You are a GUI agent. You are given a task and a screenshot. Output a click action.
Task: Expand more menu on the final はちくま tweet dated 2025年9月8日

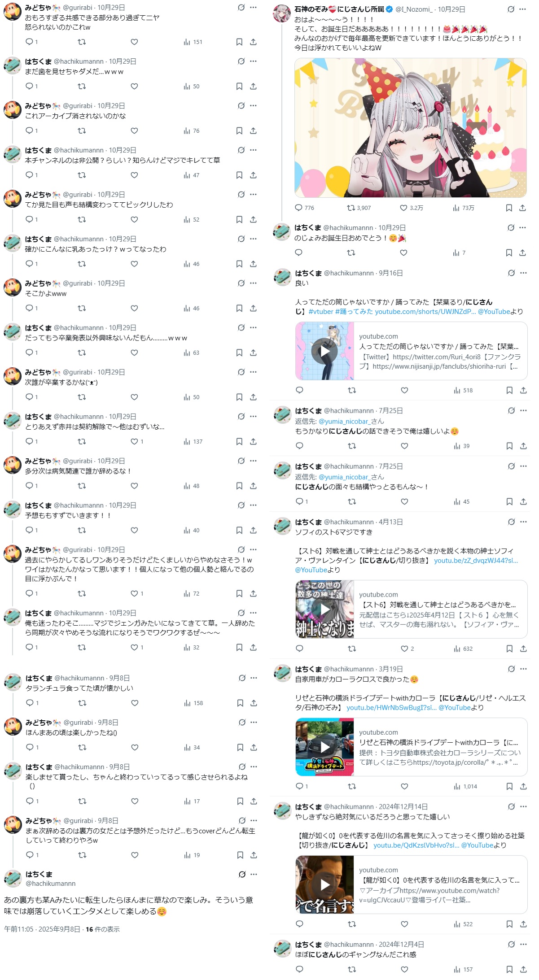pyautogui.click(x=254, y=874)
